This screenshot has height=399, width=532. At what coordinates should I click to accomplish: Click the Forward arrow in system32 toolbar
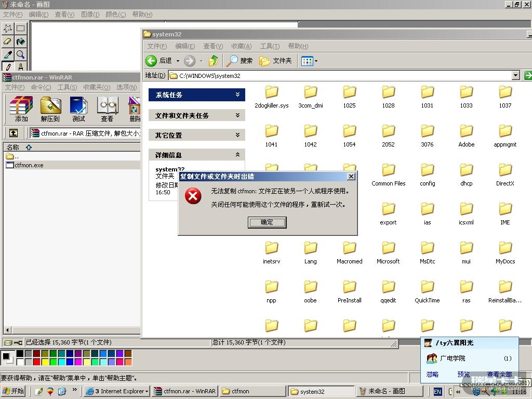coord(190,61)
